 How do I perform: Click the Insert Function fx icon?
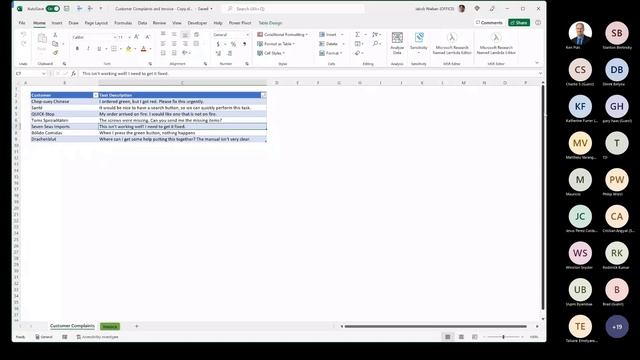73,73
